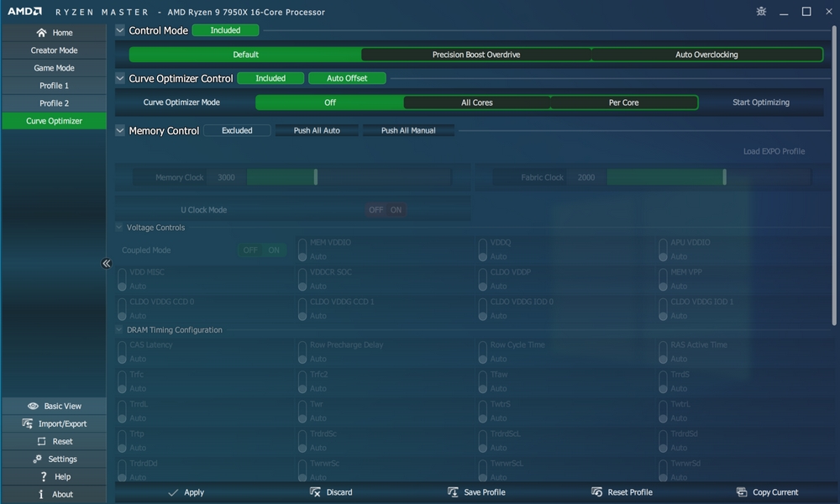Click the Discard icon in bottom bar
The image size is (840, 504).
click(315, 492)
